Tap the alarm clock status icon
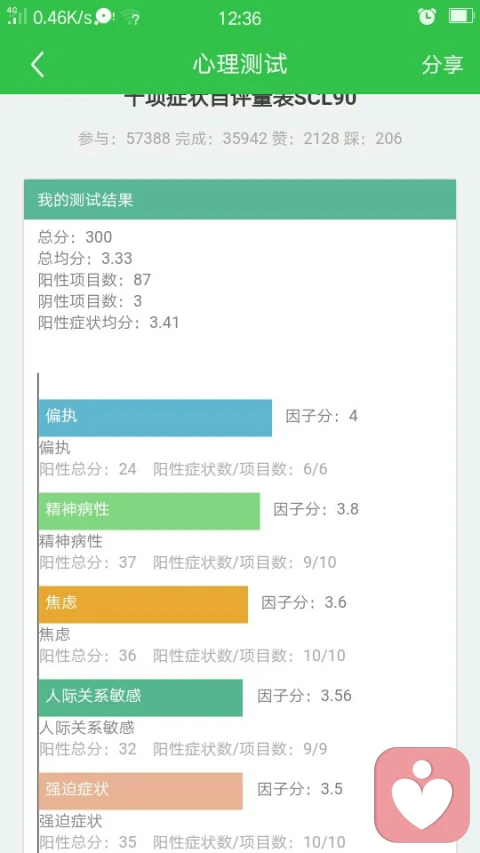 [x=427, y=17]
